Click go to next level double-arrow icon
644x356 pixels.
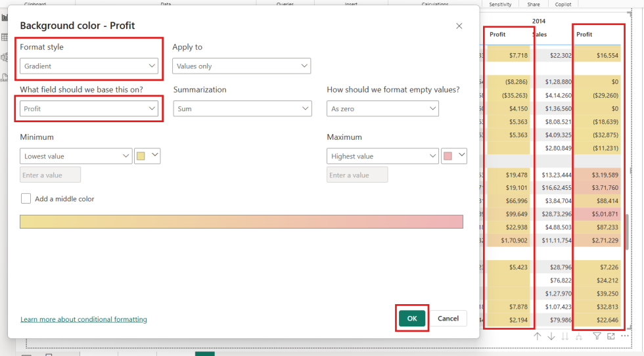565,336
